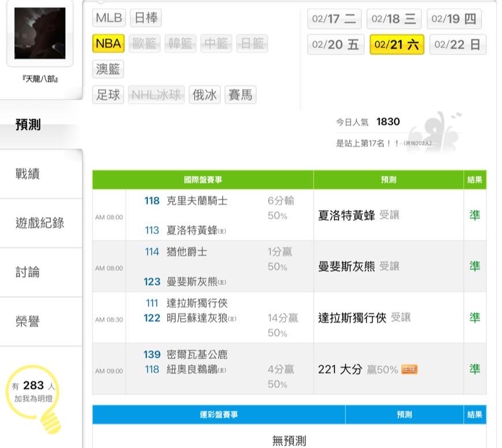Open the 澳籃 category
The width and height of the screenshot is (502, 448).
(x=108, y=69)
